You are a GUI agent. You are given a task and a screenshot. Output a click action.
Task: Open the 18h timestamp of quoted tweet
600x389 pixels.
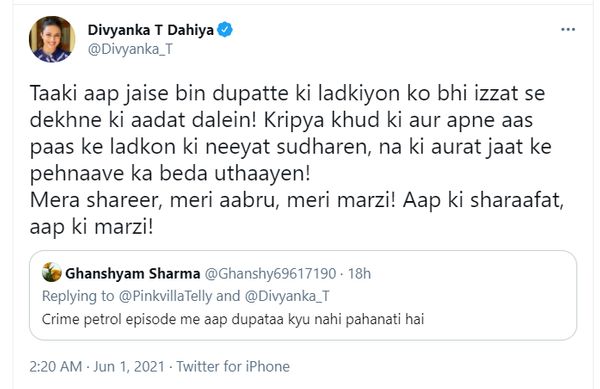359,273
